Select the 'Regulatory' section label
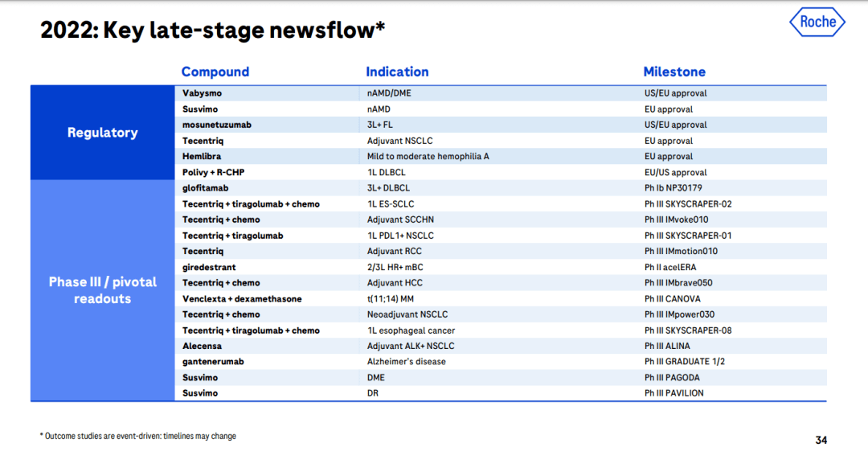The width and height of the screenshot is (868, 468). point(102,133)
